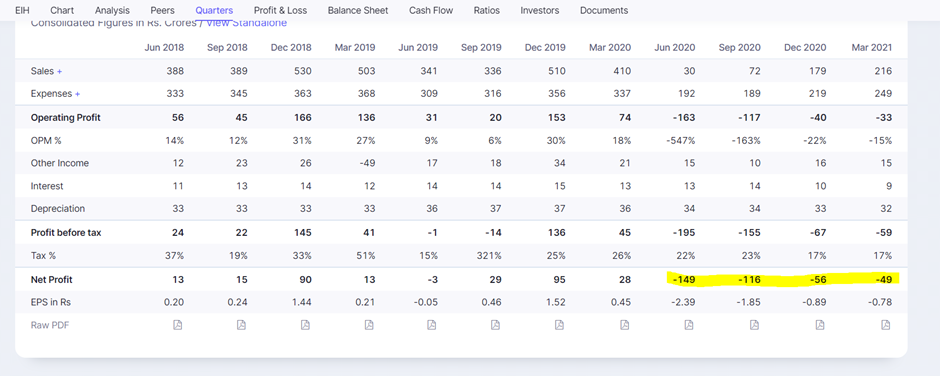This screenshot has width=940, height=376.
Task: Open the Mar 2020 raw PDF icon
Action: coord(624,325)
